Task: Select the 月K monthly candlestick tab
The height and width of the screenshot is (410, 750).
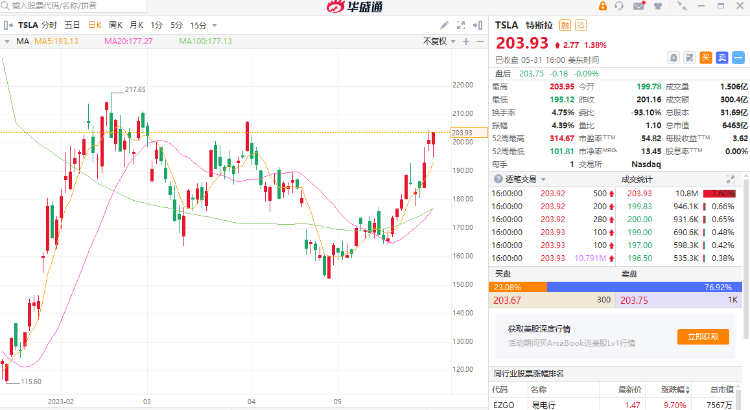Action: tap(136, 25)
